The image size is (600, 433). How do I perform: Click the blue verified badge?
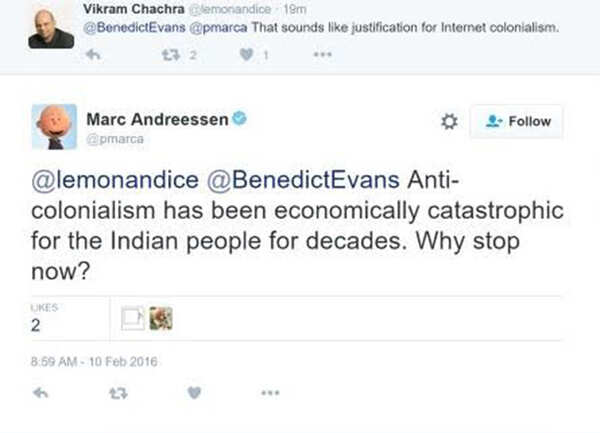pyautogui.click(x=240, y=119)
